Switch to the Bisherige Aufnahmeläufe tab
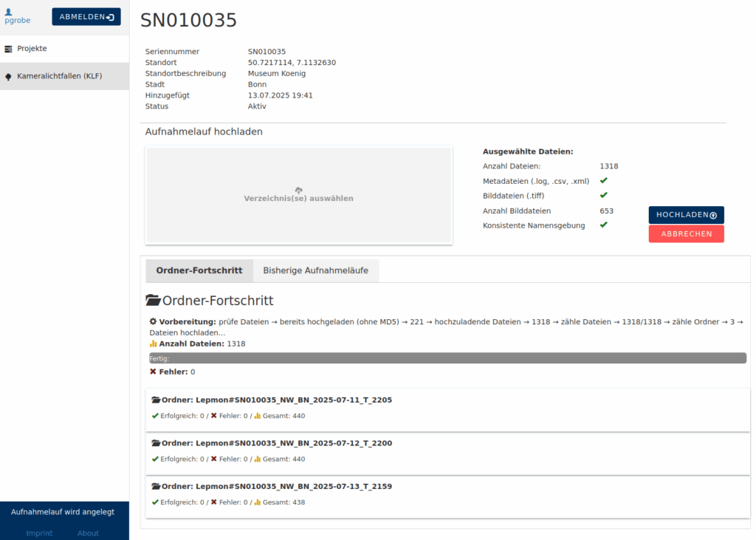 (316, 270)
